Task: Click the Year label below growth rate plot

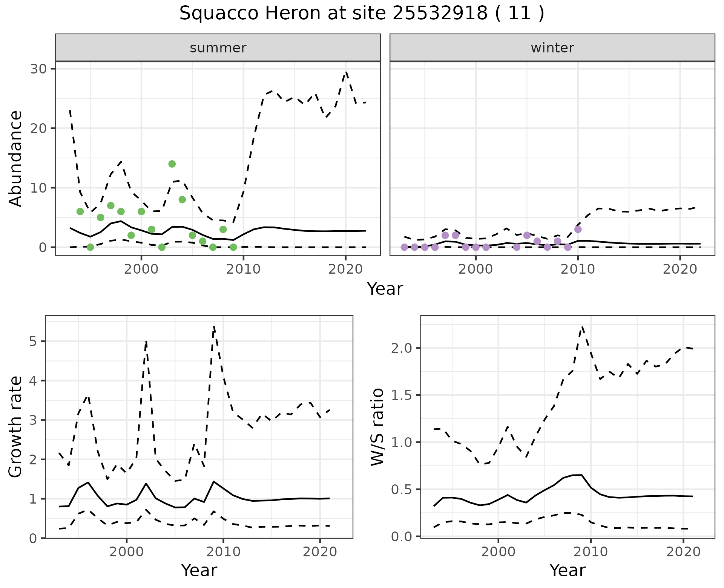Action: pos(199,570)
